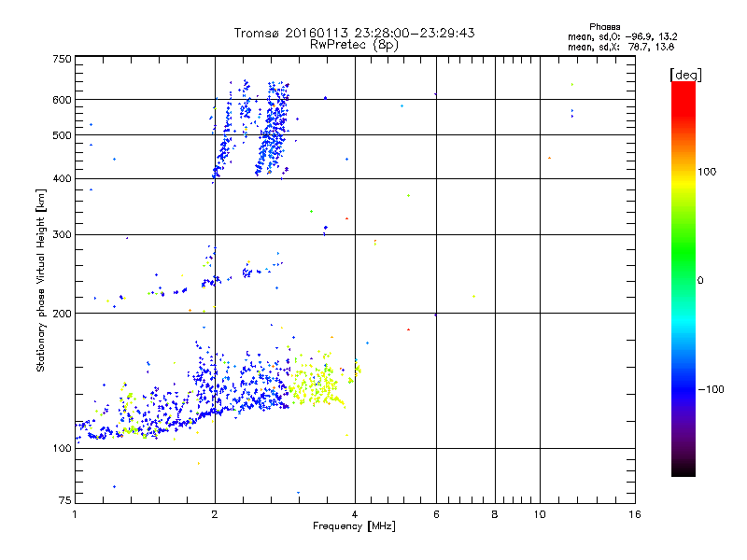Click the y-axis tick label '400'
Image resolution: width=747 pixels, height=560 pixels.
(x=62, y=179)
